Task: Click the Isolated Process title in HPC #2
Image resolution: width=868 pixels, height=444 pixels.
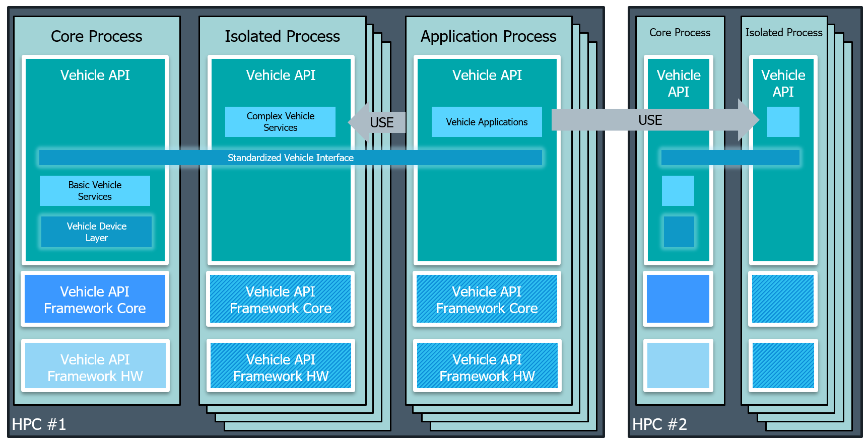Action: point(783,33)
